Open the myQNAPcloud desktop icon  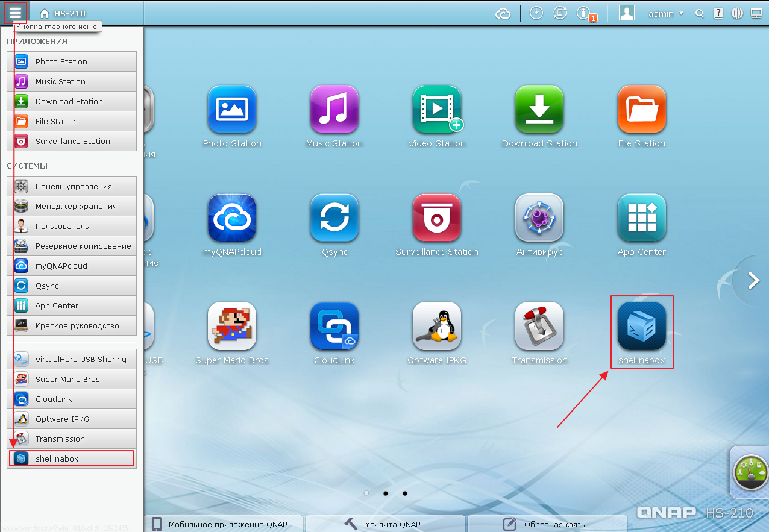232,218
